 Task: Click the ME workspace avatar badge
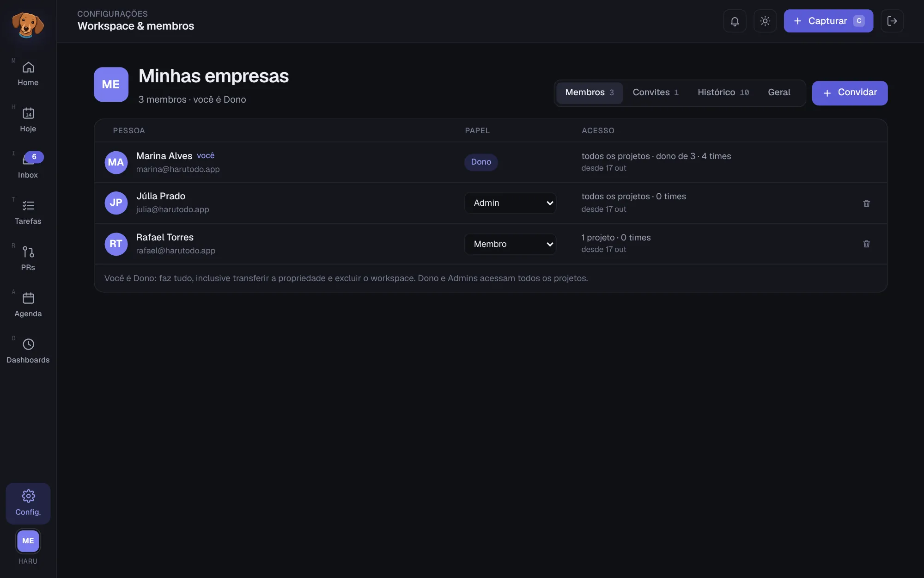coord(111,85)
